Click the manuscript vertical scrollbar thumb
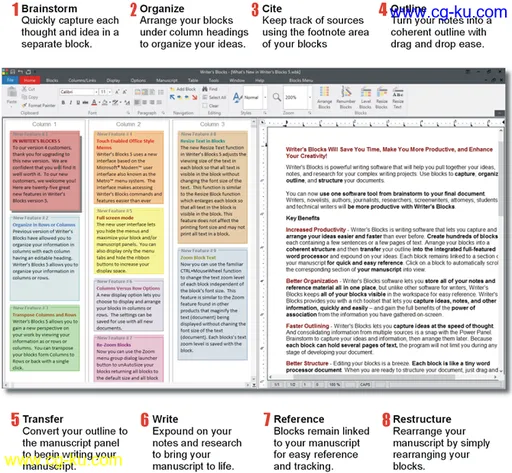This screenshot has height=473, width=512. coord(501,178)
